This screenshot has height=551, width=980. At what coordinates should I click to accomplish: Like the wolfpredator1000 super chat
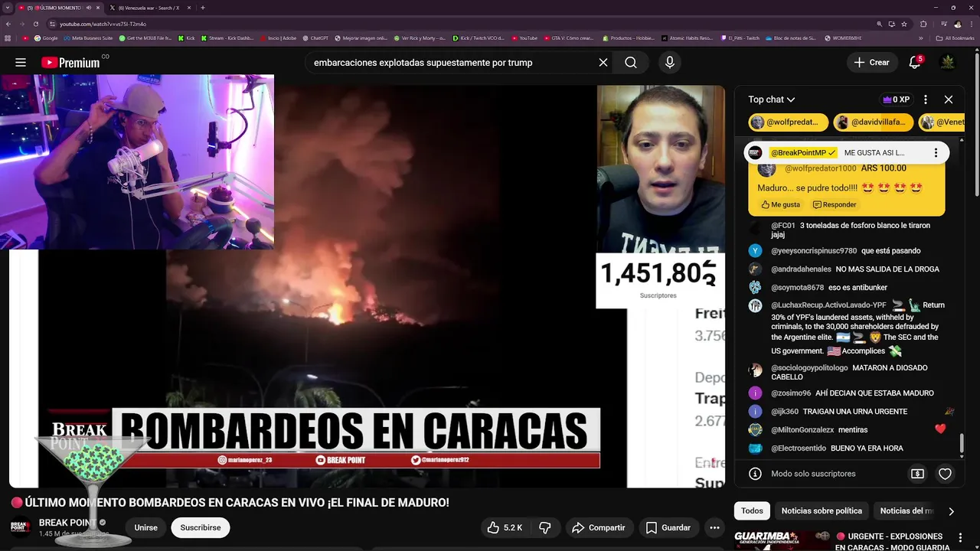(781, 204)
